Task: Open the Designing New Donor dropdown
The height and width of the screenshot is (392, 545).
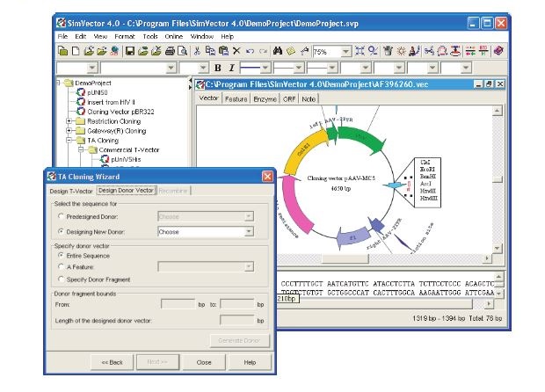Action: tap(249, 232)
